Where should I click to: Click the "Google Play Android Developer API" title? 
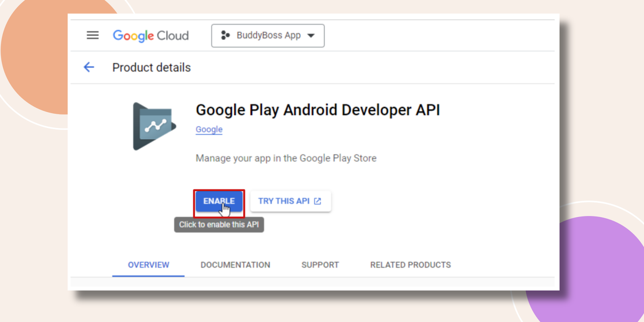click(318, 110)
